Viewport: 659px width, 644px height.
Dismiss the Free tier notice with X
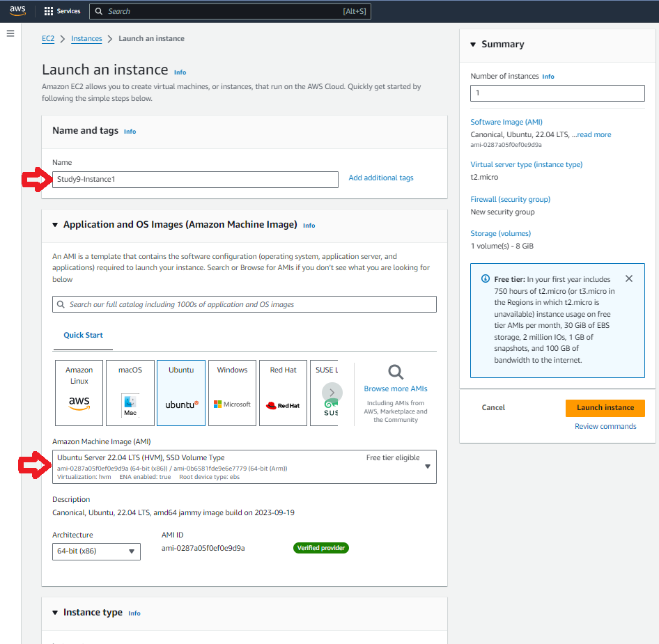[x=629, y=278]
